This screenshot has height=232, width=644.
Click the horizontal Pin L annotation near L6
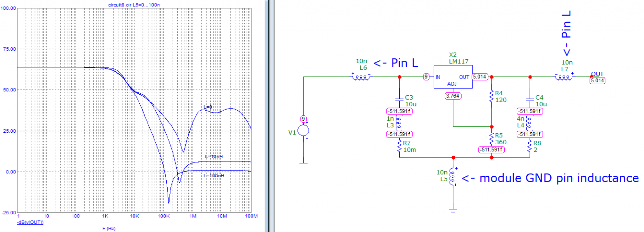click(396, 63)
